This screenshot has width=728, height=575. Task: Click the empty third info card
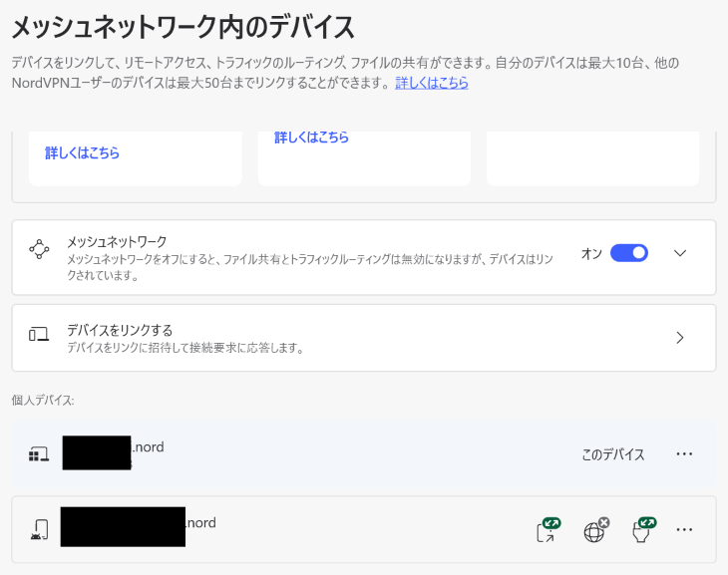click(593, 158)
